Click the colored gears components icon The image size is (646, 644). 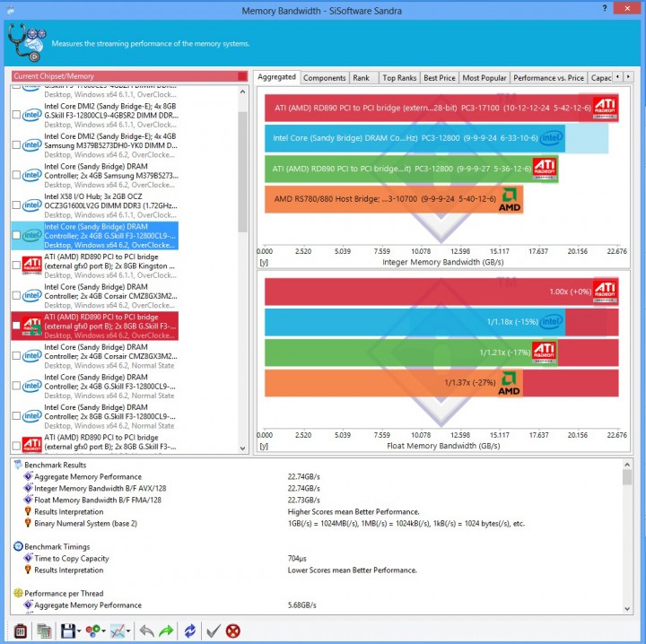[x=92, y=631]
